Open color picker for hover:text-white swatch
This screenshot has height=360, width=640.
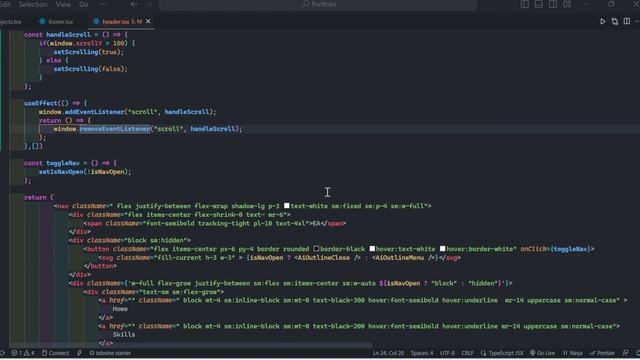click(x=372, y=248)
